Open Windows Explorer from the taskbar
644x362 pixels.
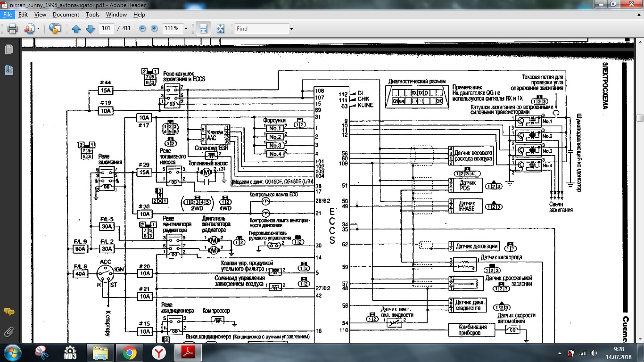(100, 353)
